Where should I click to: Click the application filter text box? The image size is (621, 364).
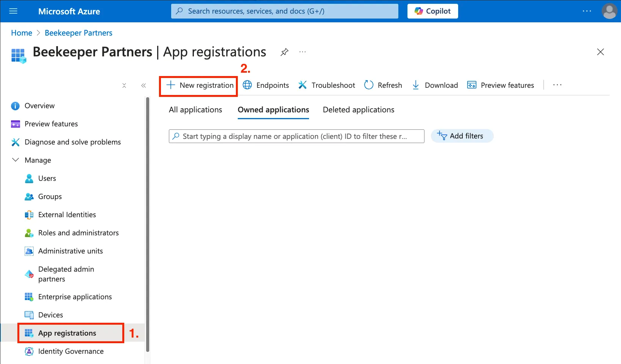click(x=296, y=136)
